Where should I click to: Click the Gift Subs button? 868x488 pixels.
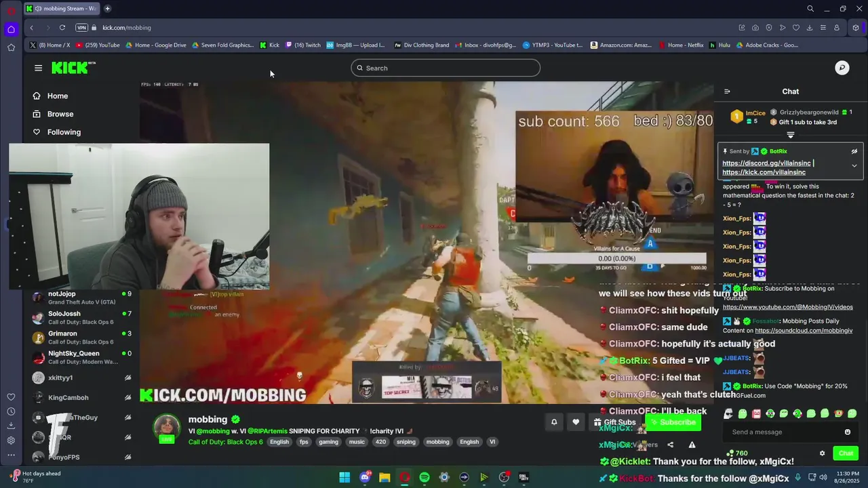[x=614, y=422]
